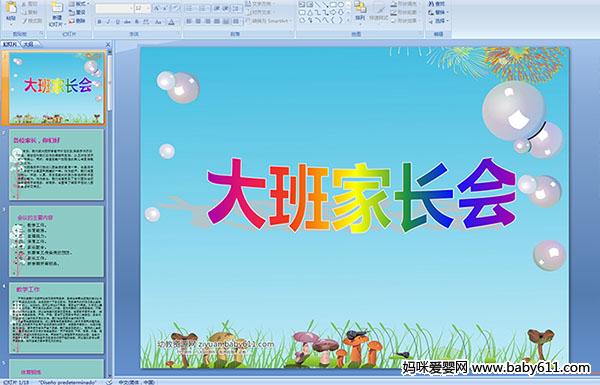Viewport: 600px width, 385px height.
Task: Click the Change Case Aa icon
Action: pyautogui.click(x=158, y=22)
